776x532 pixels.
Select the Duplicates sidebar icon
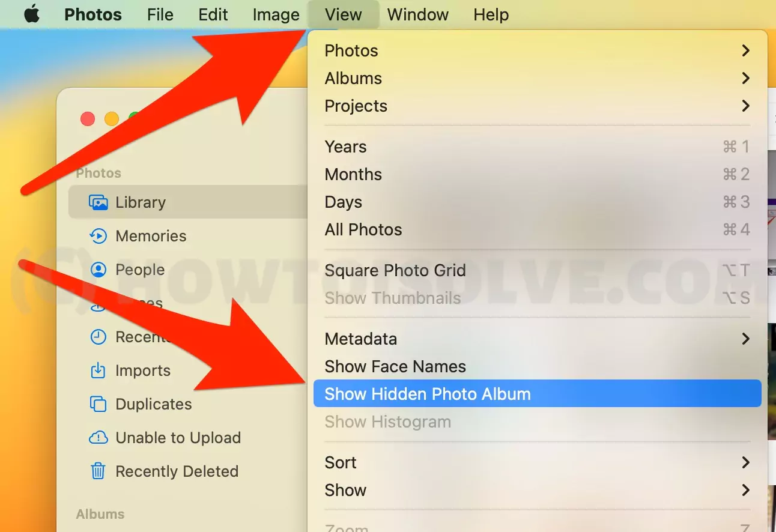[x=98, y=404]
